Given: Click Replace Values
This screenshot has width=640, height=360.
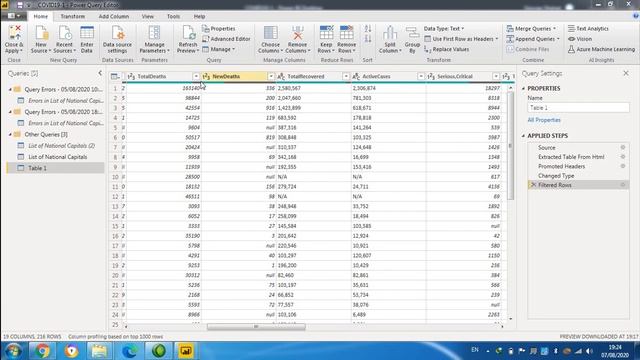Looking at the screenshot, I should click(447, 49).
